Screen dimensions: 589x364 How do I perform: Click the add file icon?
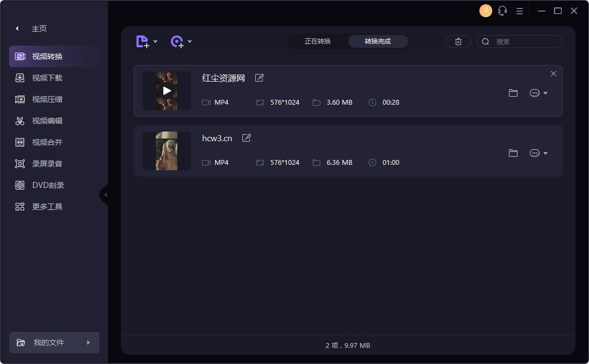tap(142, 41)
